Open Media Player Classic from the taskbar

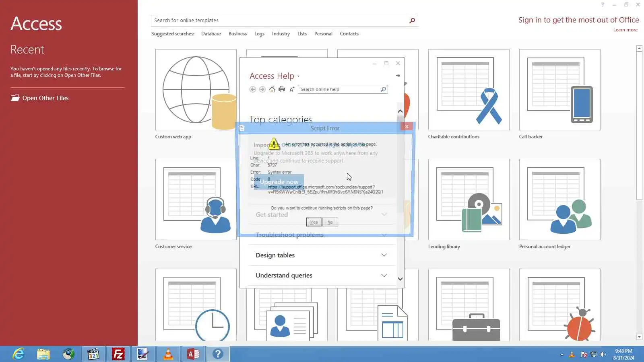93,354
